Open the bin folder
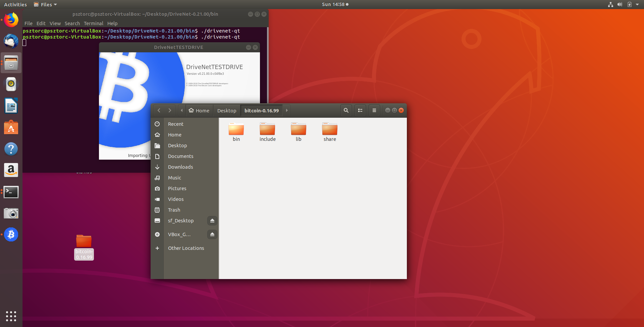Screen dimensions: 644x327 [x=236, y=132]
